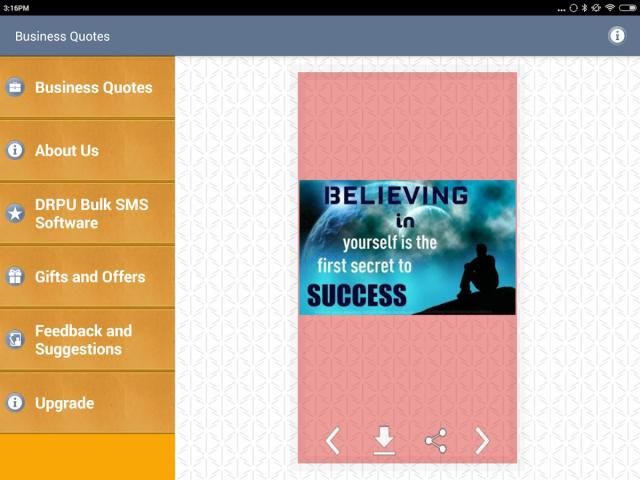Go to the previous quote with left arrow
The width and height of the screenshot is (640, 480).
(x=333, y=440)
